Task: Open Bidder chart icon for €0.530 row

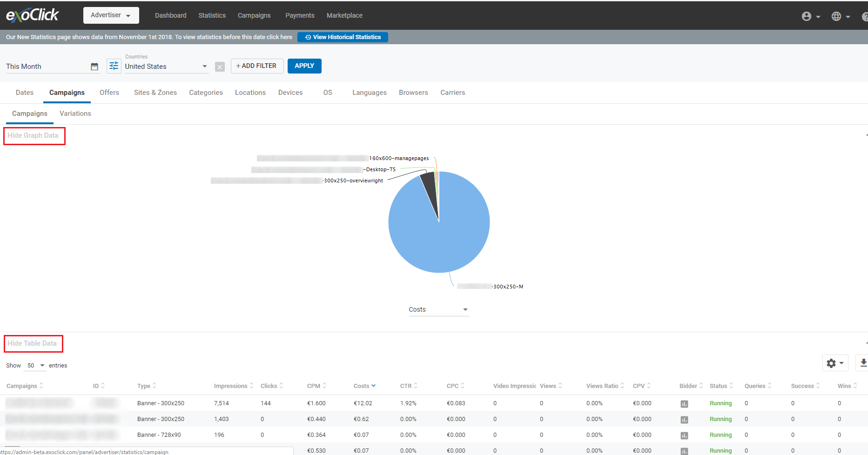Action: [684, 451]
